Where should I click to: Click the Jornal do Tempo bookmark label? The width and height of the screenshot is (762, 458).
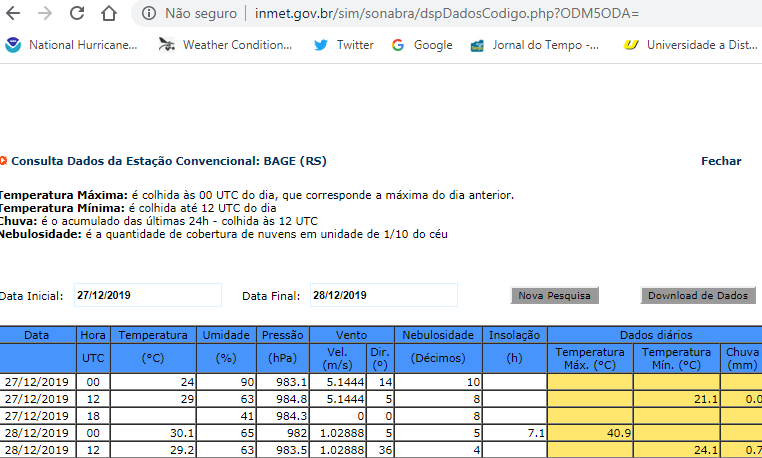coord(545,45)
